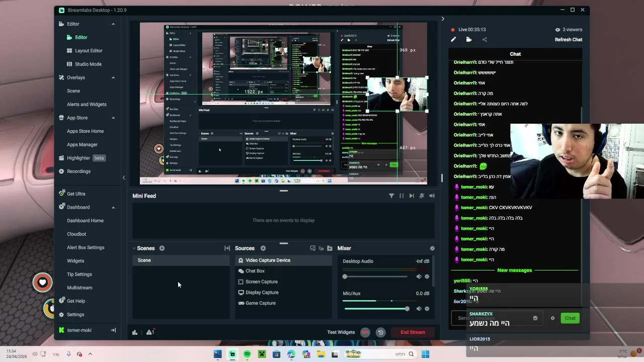Open emoji picker in chat message box
Screen dimensions: 644x362
pos(535,318)
